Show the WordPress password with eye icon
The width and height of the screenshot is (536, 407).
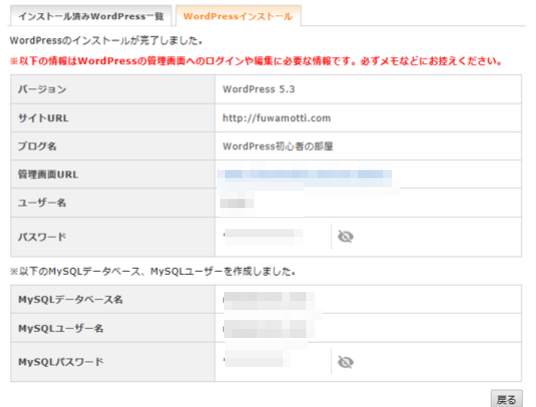(x=345, y=236)
